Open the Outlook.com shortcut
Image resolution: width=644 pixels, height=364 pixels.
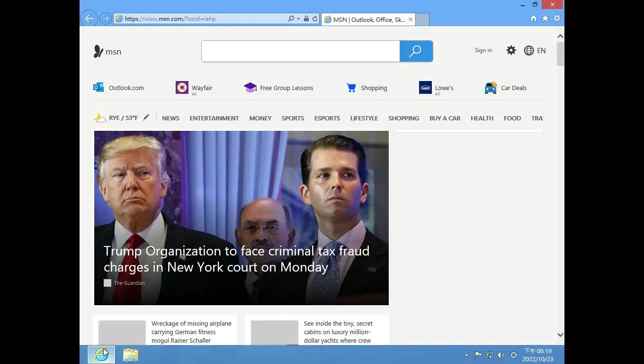click(118, 88)
